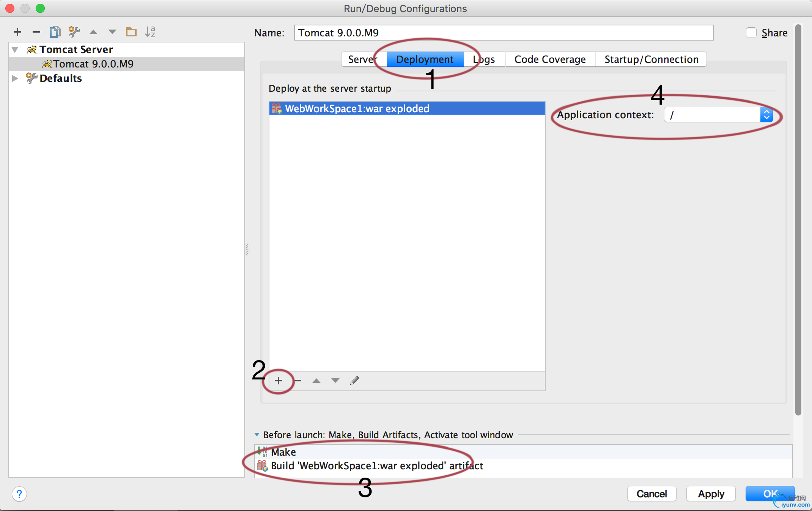Viewport: 812px width, 511px height.
Task: Click the sort configurations alphabetically icon
Action: click(150, 32)
